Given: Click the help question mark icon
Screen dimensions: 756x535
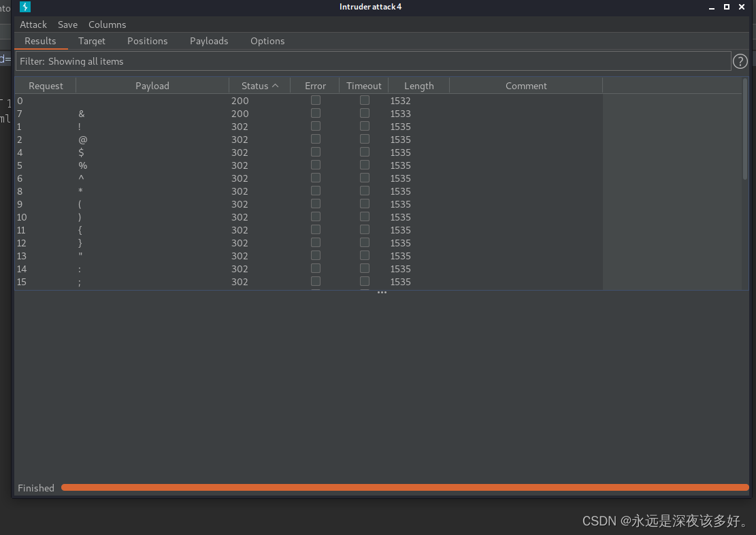Looking at the screenshot, I should click(x=740, y=61).
